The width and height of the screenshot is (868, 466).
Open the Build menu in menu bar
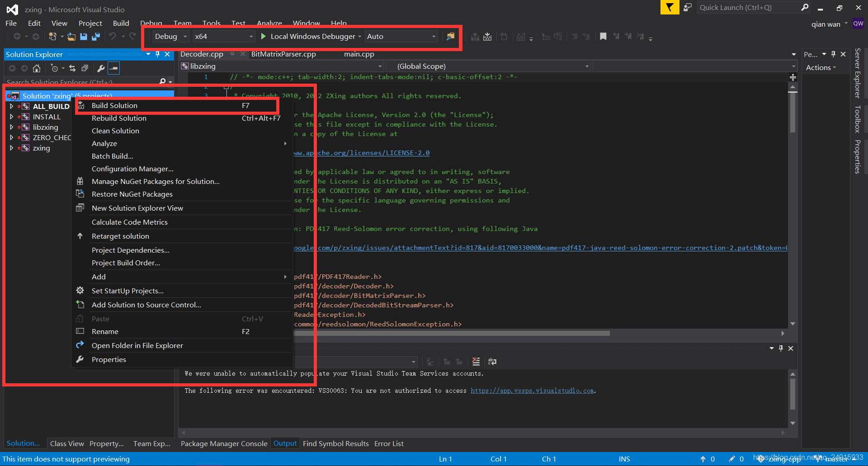(121, 24)
